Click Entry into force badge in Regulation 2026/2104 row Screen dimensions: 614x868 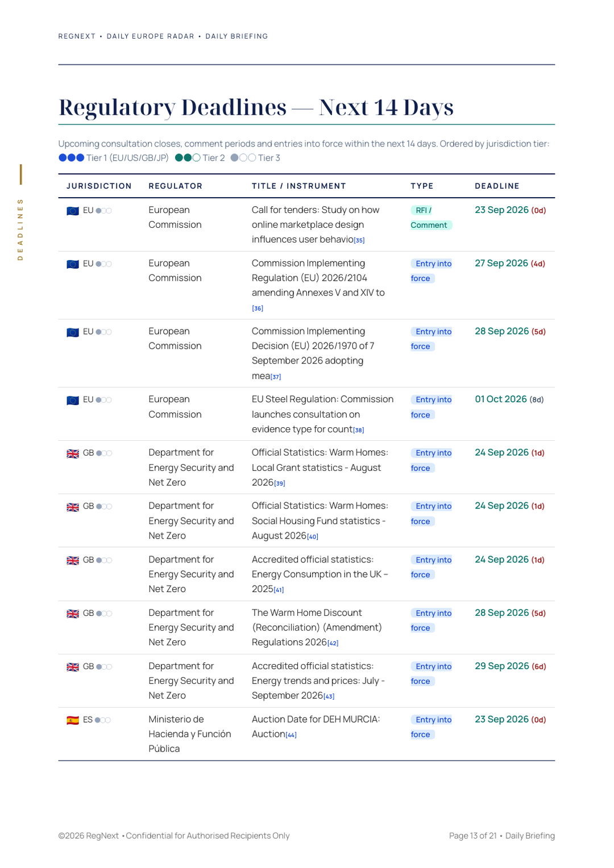point(432,271)
